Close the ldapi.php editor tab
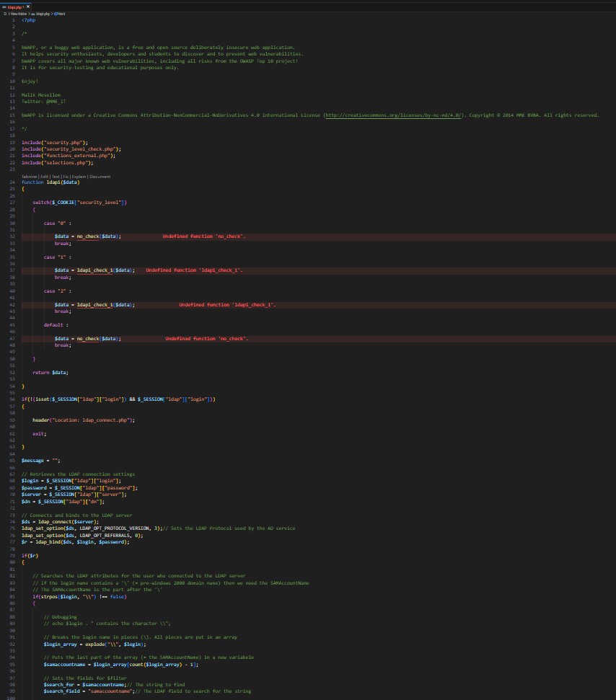616x700 pixels. tap(28, 6)
